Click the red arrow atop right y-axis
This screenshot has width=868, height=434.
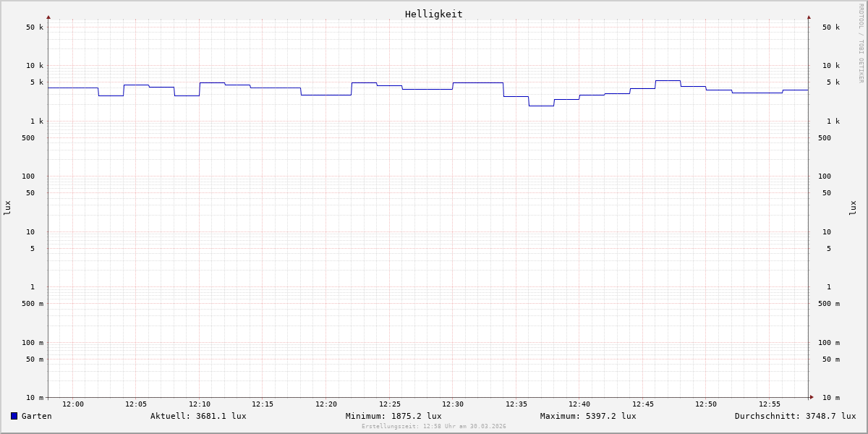coord(809,17)
